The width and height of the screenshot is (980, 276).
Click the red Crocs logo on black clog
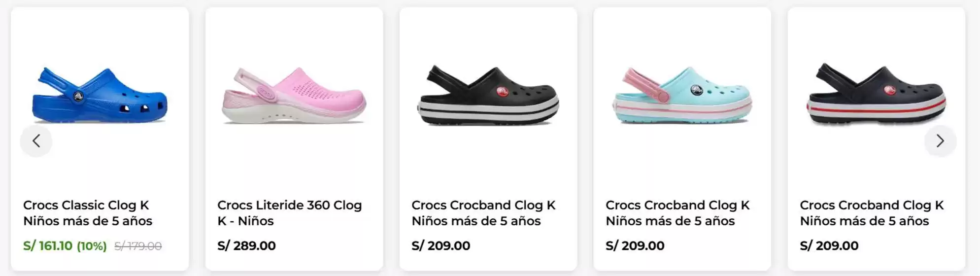tap(502, 91)
